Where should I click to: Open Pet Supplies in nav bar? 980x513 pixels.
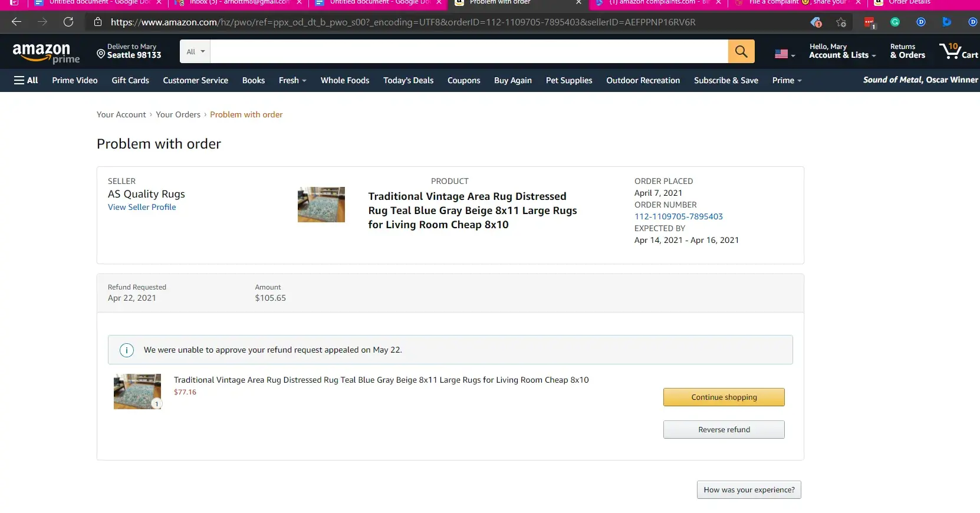click(569, 80)
